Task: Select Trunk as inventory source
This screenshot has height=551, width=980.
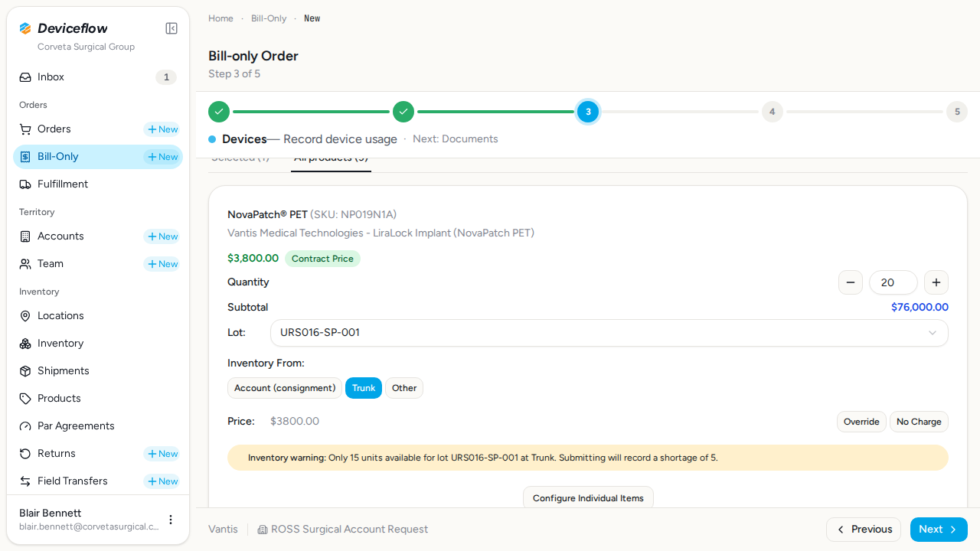Action: click(x=364, y=388)
